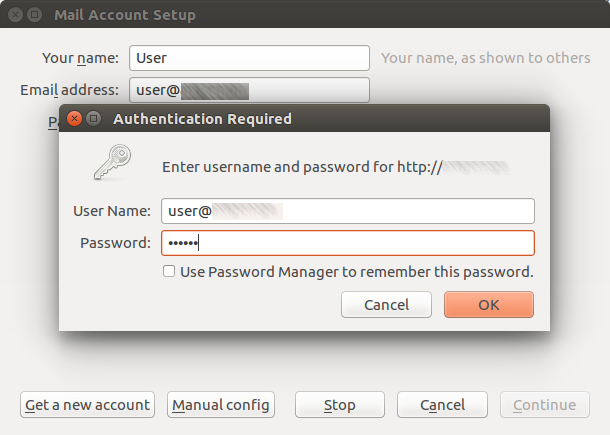
Task: Open Manual config settings
Action: (x=220, y=405)
